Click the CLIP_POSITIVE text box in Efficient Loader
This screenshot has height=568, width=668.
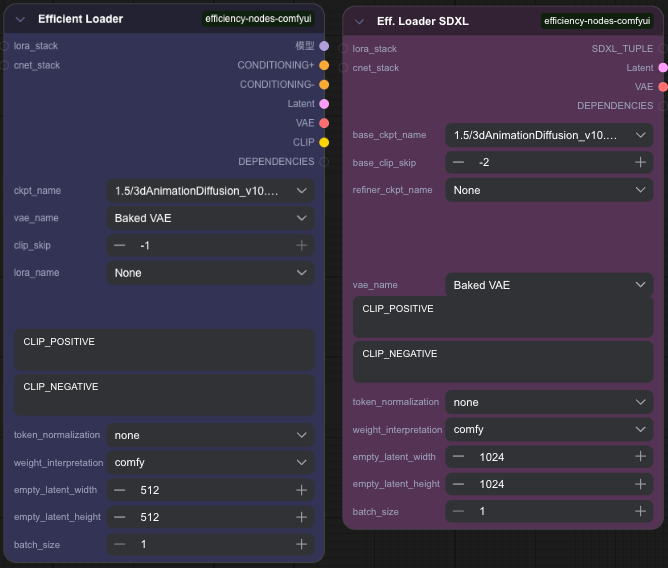coord(165,351)
